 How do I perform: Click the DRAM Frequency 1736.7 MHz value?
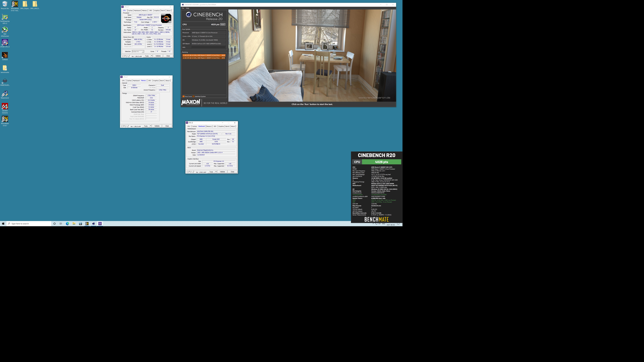pyautogui.click(x=151, y=95)
